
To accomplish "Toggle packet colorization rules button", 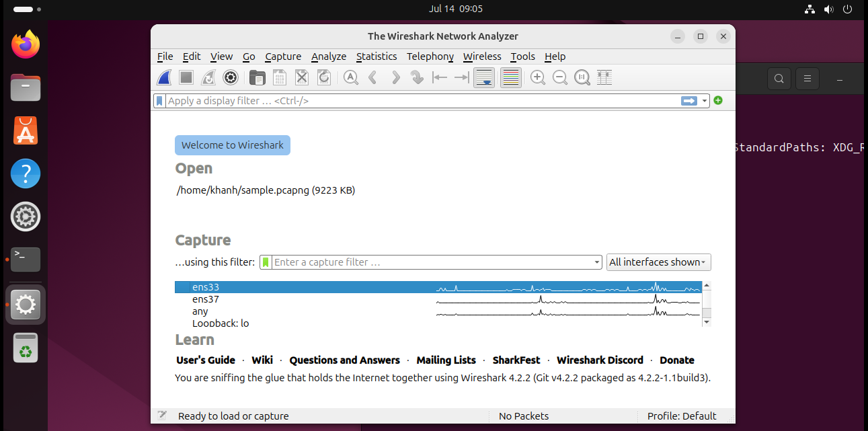I will point(511,78).
